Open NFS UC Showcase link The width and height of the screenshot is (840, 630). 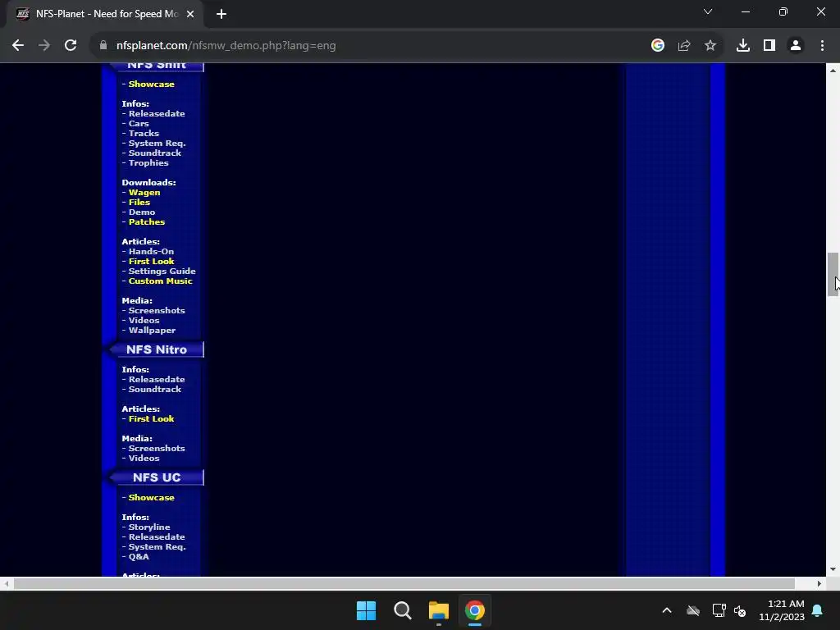click(152, 498)
